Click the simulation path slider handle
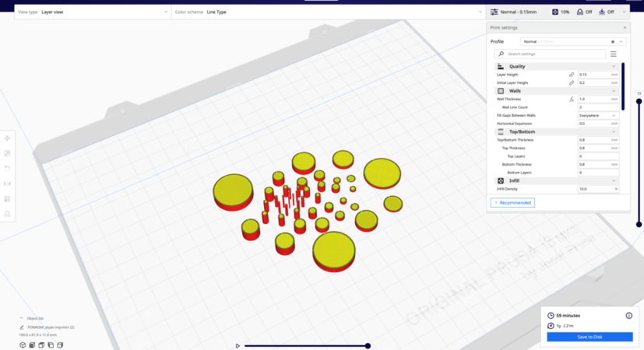The image size is (644, 350). tap(368, 346)
